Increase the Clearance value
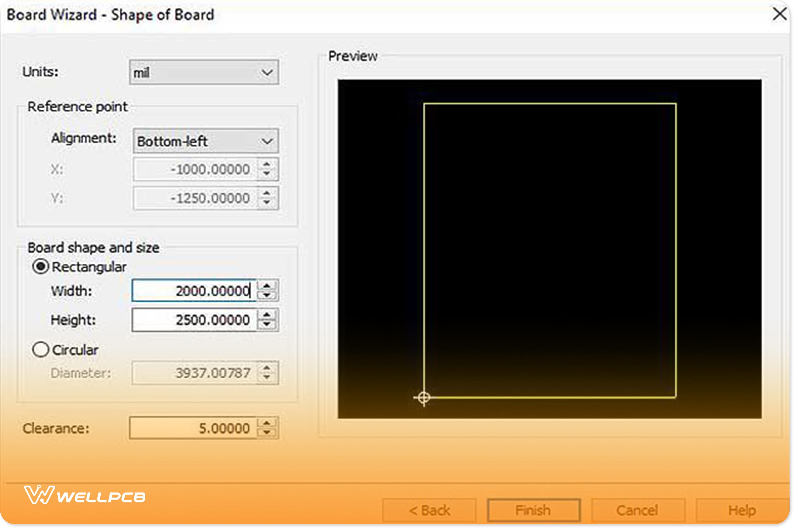Screen dimensions: 798x532 (x=268, y=423)
